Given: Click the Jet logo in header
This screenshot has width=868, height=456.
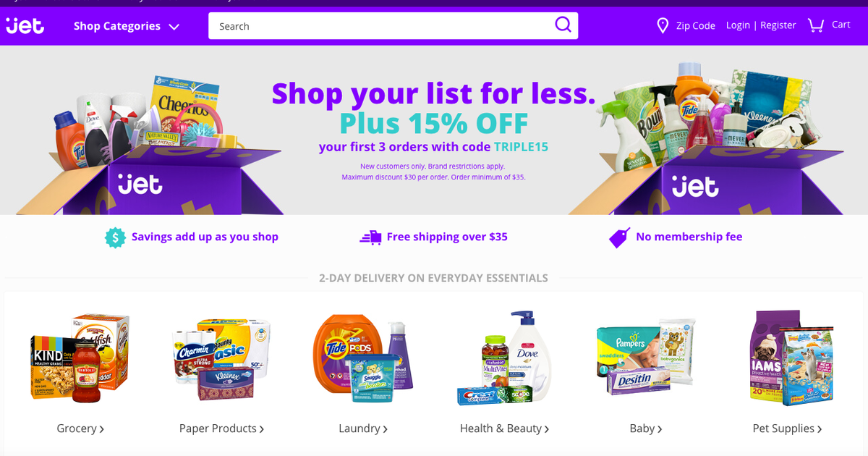Looking at the screenshot, I should pyautogui.click(x=25, y=26).
